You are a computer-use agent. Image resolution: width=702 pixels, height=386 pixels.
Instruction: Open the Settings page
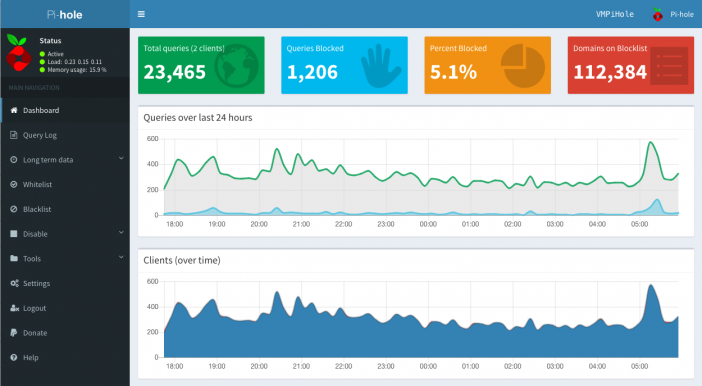coord(65,283)
